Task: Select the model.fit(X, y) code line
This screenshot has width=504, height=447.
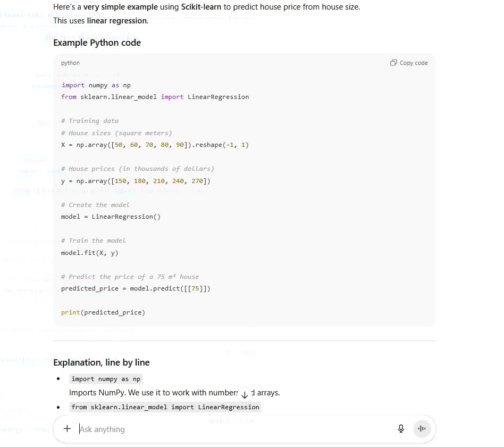Action: click(89, 252)
